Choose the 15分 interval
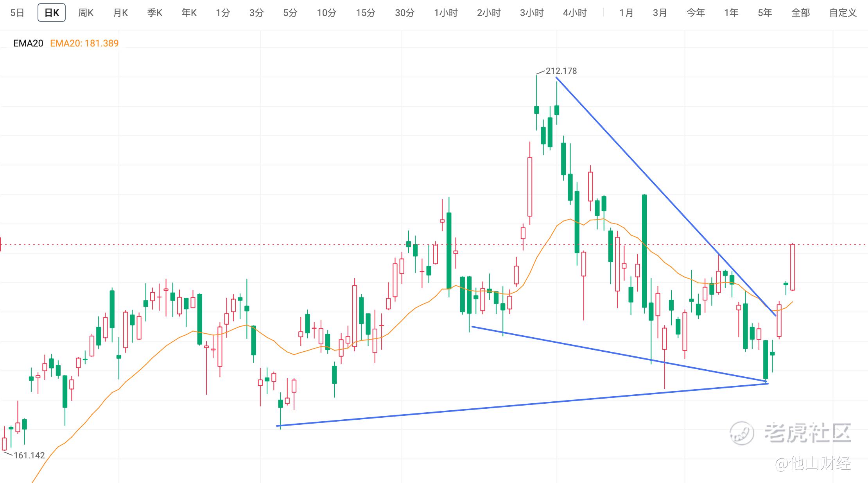The width and height of the screenshot is (868, 483). [x=365, y=13]
